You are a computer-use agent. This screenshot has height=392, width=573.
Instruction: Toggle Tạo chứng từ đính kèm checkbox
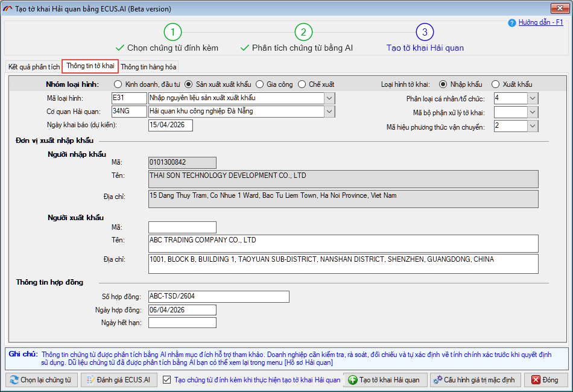167,380
